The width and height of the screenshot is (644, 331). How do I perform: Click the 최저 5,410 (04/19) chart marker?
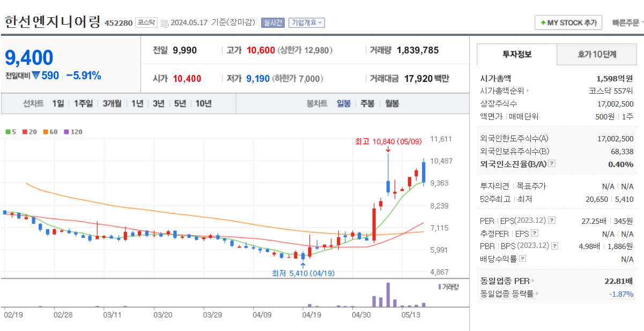[x=303, y=273]
